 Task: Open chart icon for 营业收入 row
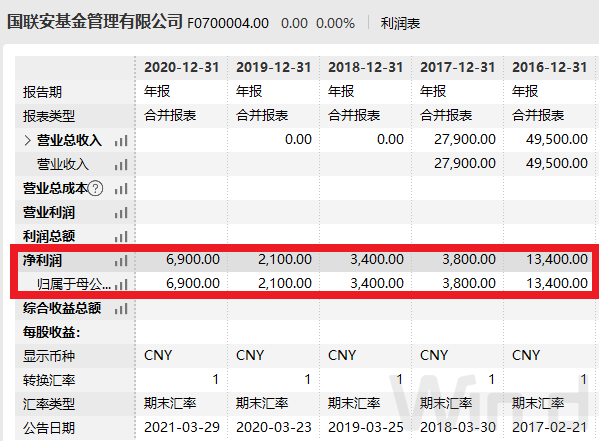pos(121,165)
